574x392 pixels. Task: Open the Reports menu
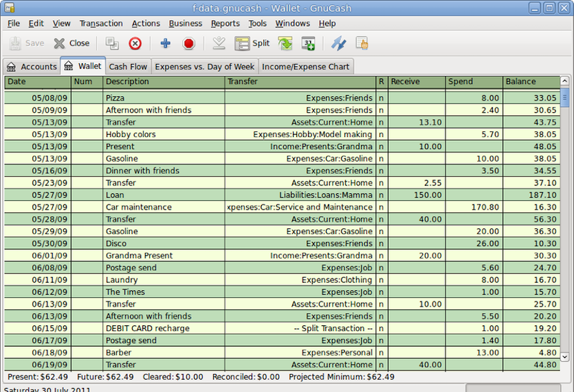pos(225,23)
